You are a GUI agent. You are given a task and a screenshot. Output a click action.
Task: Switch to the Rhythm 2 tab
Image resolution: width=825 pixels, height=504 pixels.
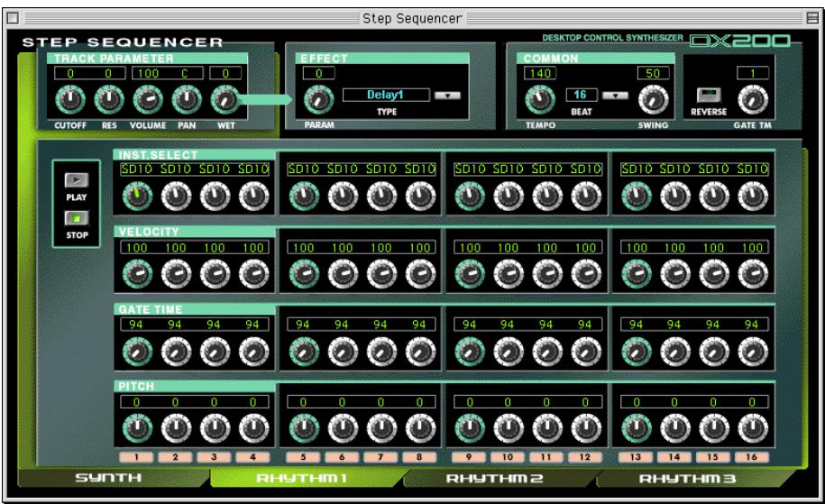pyautogui.click(x=495, y=478)
